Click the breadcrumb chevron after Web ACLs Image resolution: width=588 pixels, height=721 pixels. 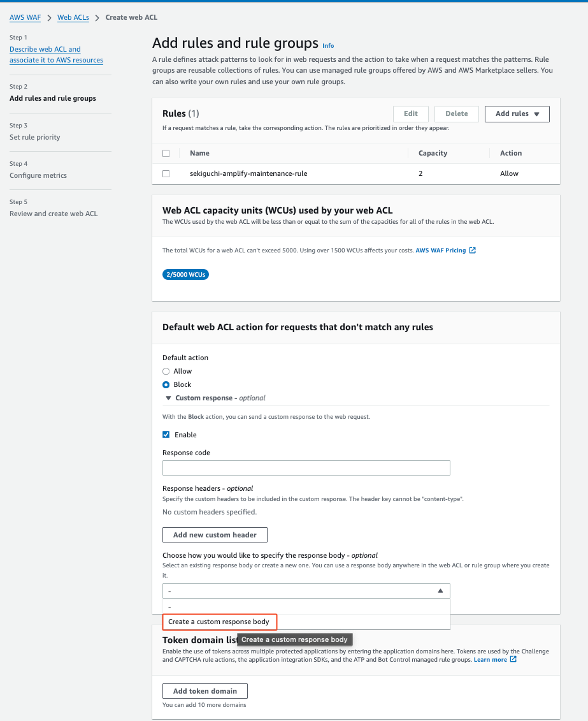click(97, 18)
